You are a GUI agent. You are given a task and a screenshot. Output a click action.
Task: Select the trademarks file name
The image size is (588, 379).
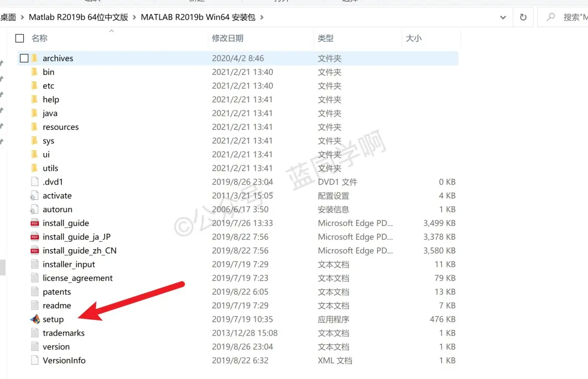pos(64,333)
